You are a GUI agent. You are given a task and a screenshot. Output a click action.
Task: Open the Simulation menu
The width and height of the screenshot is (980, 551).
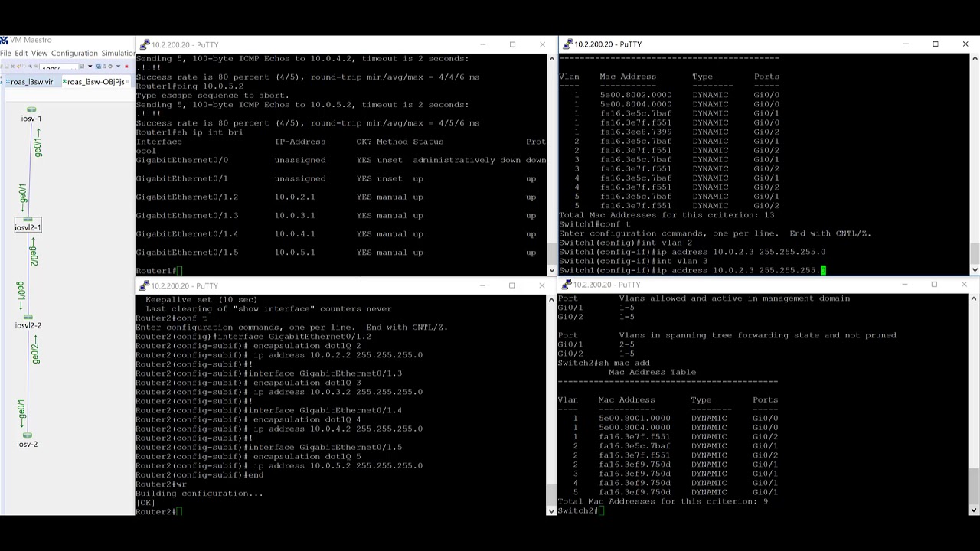pyautogui.click(x=118, y=54)
